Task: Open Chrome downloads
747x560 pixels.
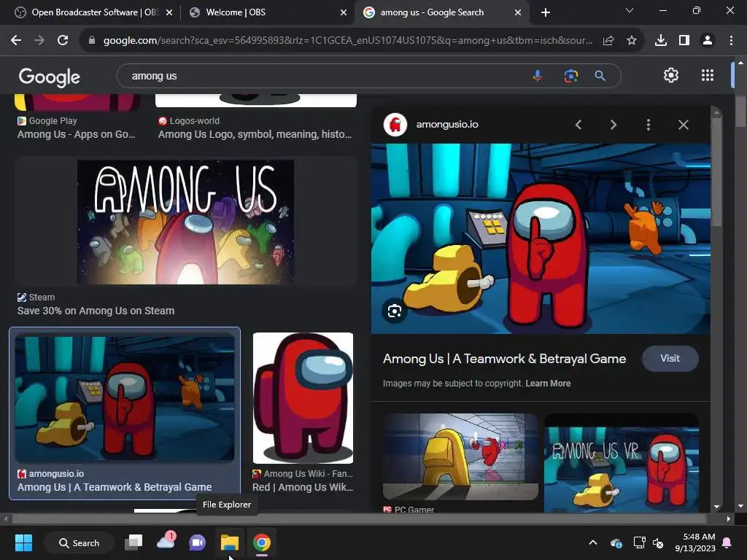Action: (661, 41)
